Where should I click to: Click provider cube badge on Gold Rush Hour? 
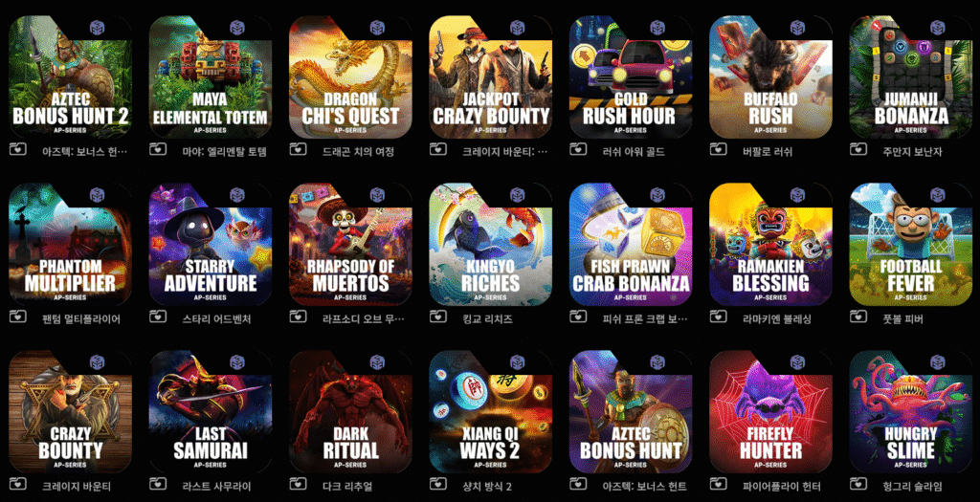coord(657,28)
